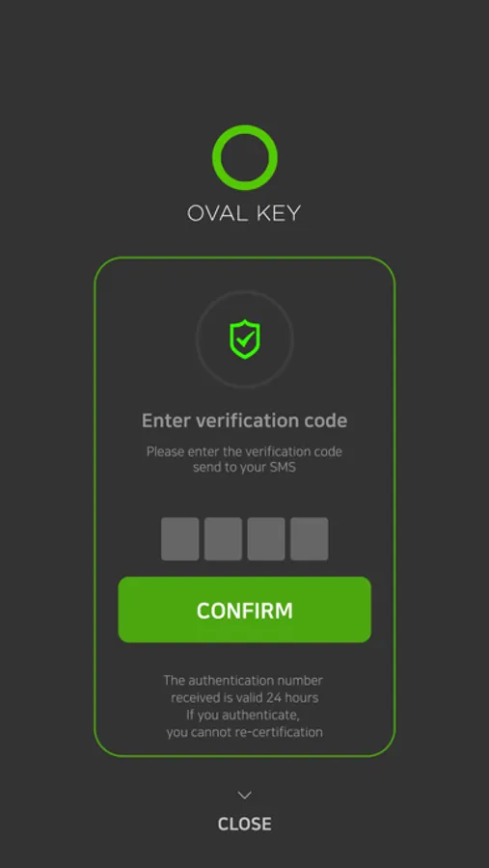Click the green shield checkmark icon
The height and width of the screenshot is (868, 489).
[245, 339]
